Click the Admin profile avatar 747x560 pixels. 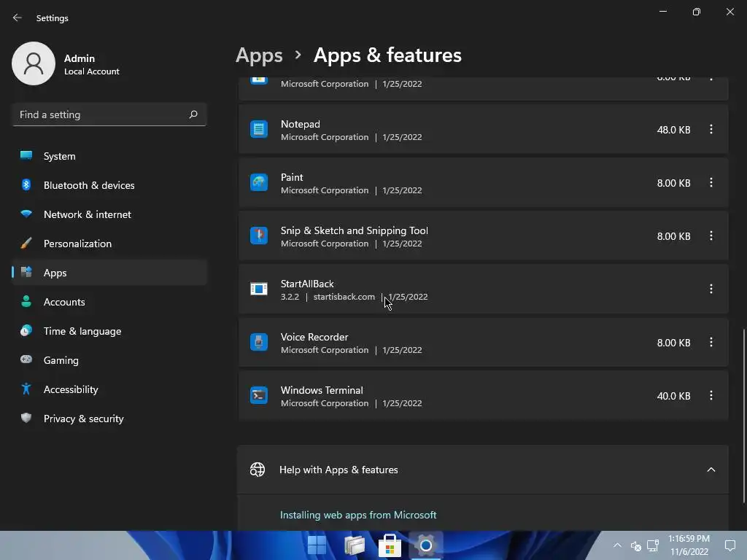pos(34,63)
